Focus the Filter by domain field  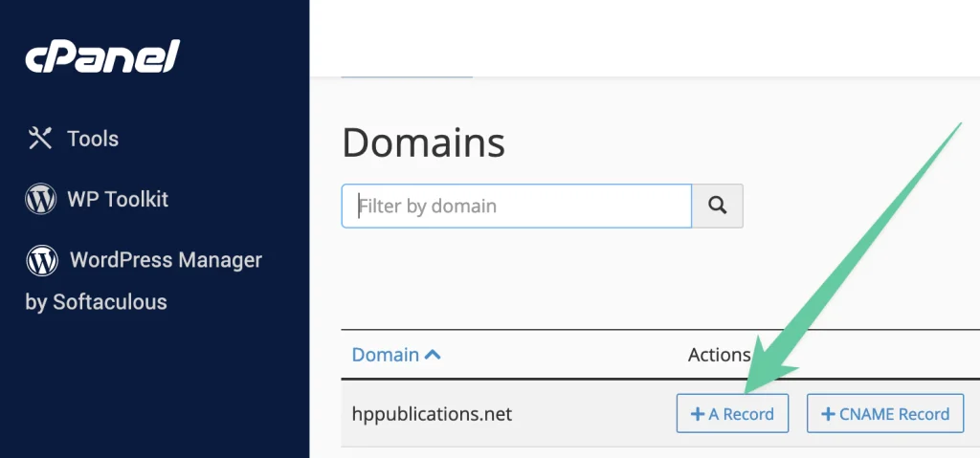(x=516, y=206)
